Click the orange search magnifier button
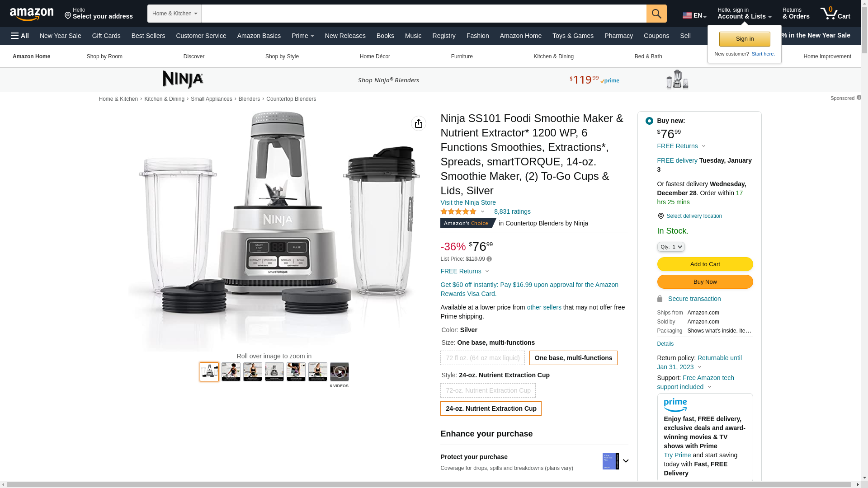Image resolution: width=868 pixels, height=488 pixels. [x=656, y=14]
